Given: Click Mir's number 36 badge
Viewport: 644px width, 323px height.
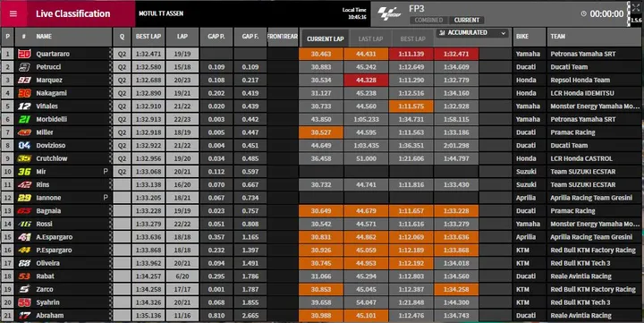Looking at the screenshot, I should 24,172.
